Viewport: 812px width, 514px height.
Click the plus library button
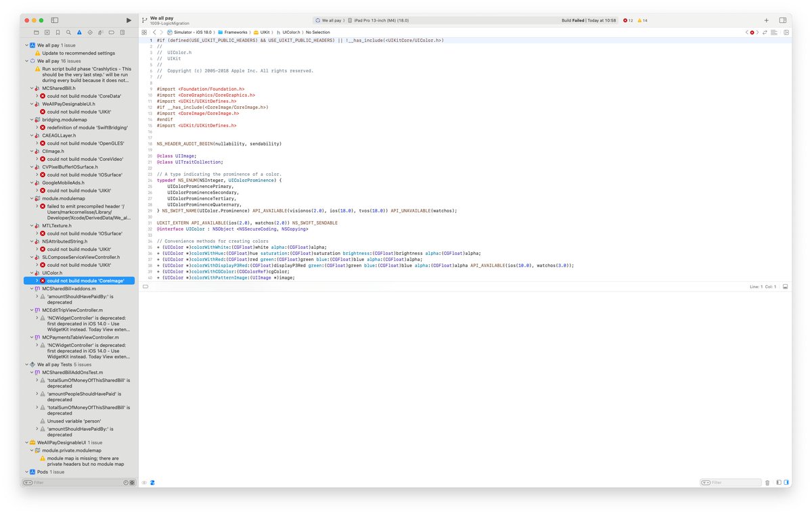[x=766, y=20]
